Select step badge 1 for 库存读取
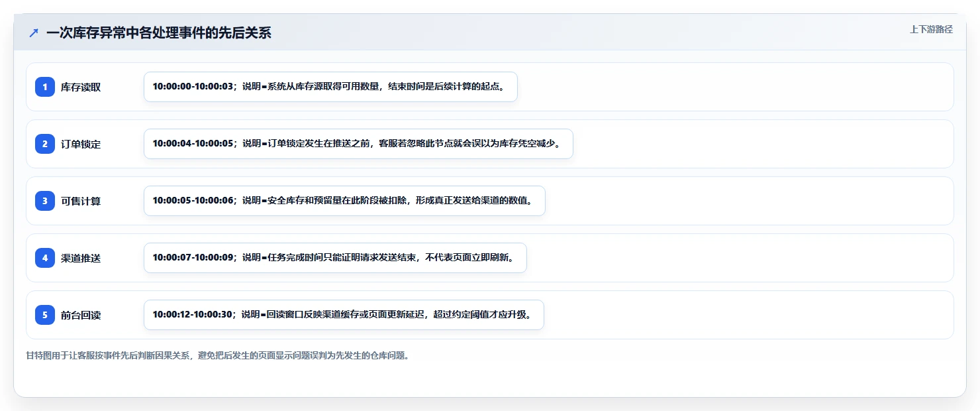 pyautogui.click(x=45, y=87)
